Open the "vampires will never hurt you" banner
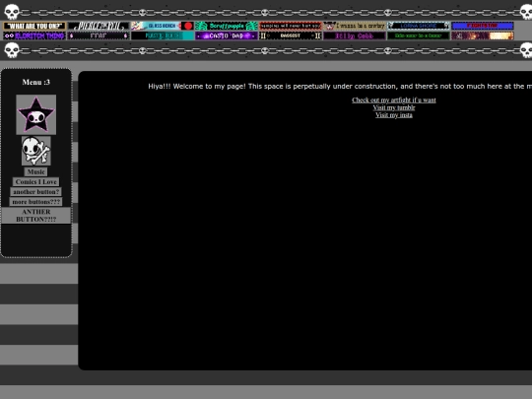 coord(291,26)
